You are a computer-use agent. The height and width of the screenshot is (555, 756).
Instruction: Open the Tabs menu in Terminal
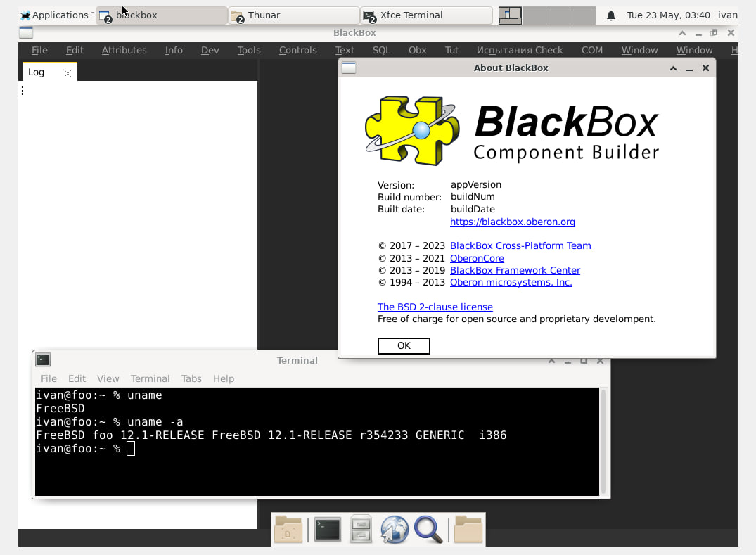(x=191, y=378)
